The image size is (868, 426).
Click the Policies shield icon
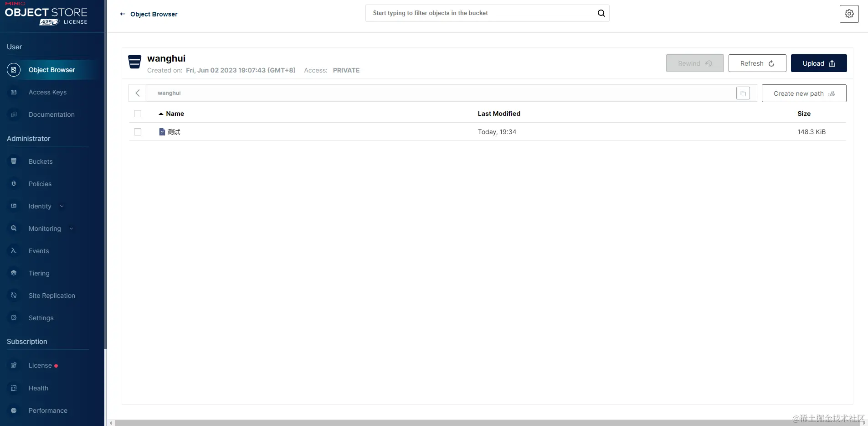click(14, 183)
